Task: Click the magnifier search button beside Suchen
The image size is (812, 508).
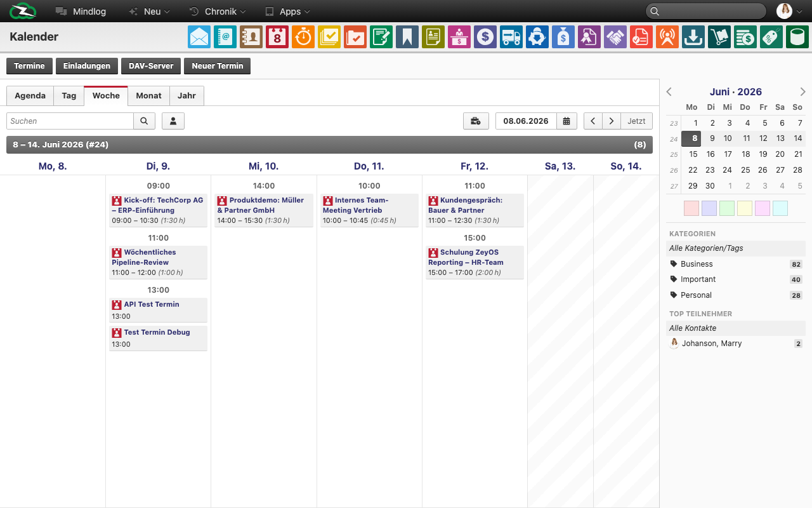Action: coord(144,121)
